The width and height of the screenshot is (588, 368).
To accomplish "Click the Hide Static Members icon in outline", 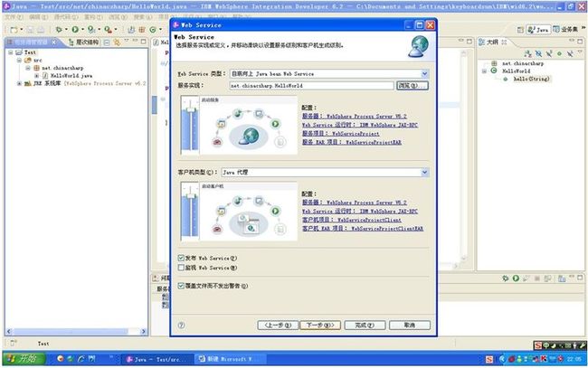I will point(549,53).
